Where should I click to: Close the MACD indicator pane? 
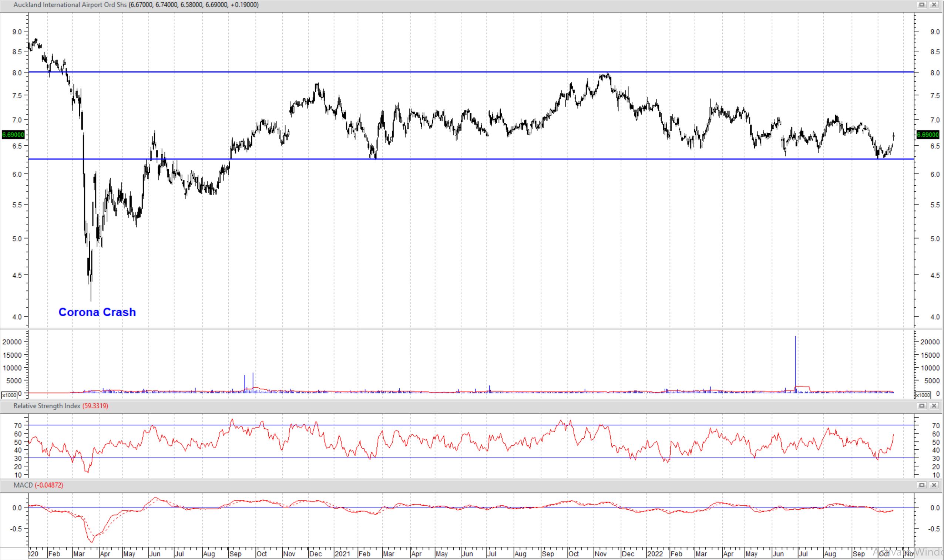934,485
